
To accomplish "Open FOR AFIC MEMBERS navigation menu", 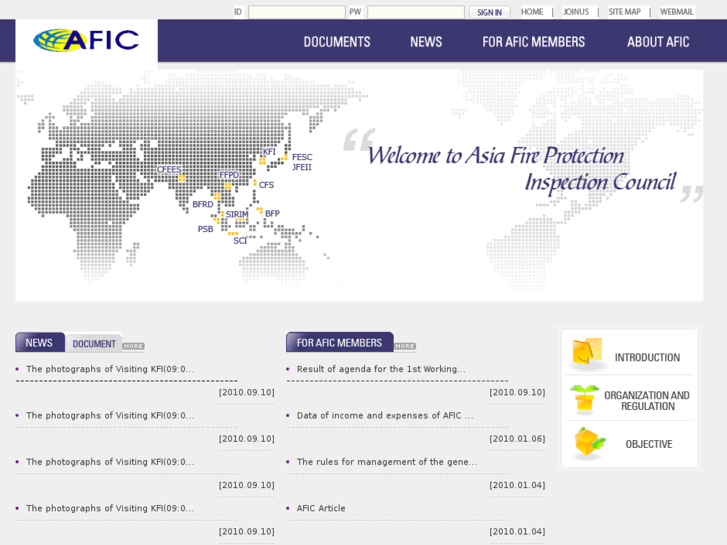I will (533, 42).
